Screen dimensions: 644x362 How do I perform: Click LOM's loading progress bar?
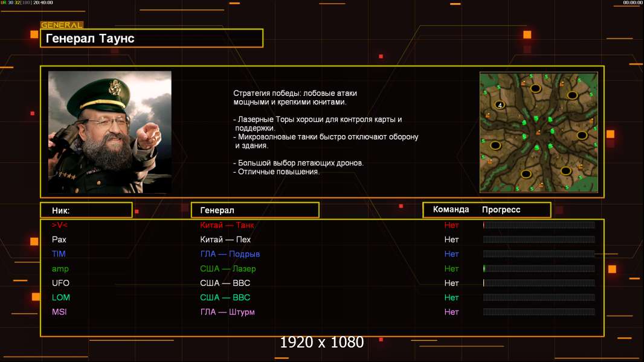[x=539, y=297]
